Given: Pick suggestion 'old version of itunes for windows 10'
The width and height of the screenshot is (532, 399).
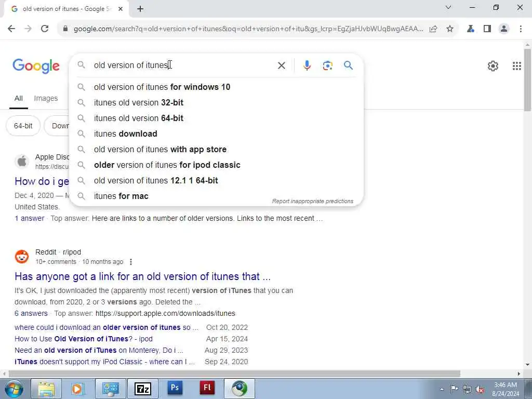Looking at the screenshot, I should 217,87.
